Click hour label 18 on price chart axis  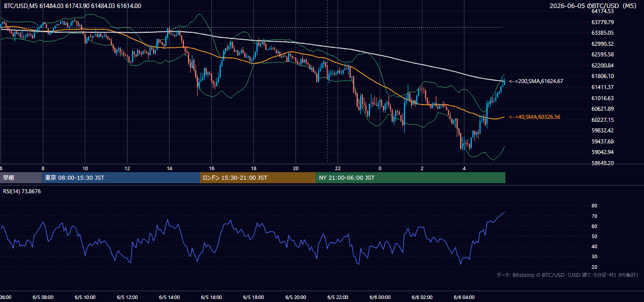coord(254,168)
